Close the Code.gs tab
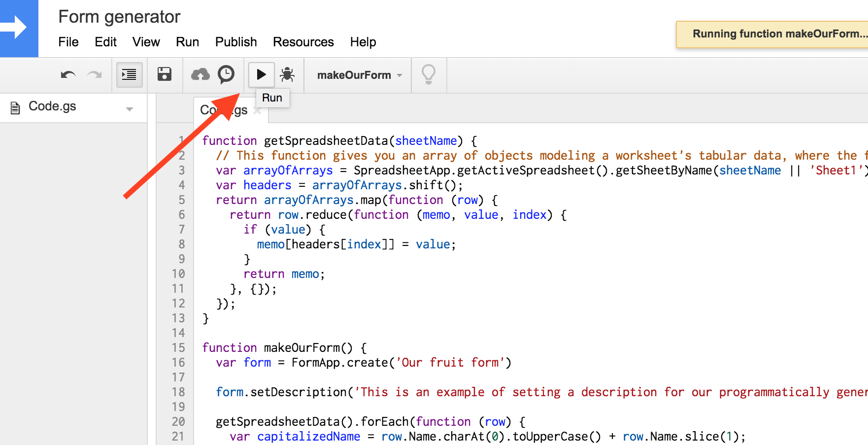The width and height of the screenshot is (868, 445). coord(257,110)
